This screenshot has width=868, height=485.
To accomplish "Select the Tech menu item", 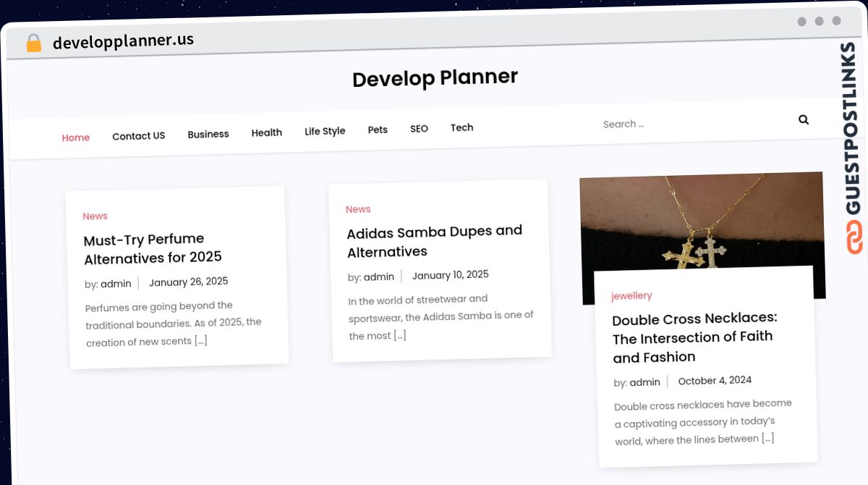I will click(x=462, y=127).
